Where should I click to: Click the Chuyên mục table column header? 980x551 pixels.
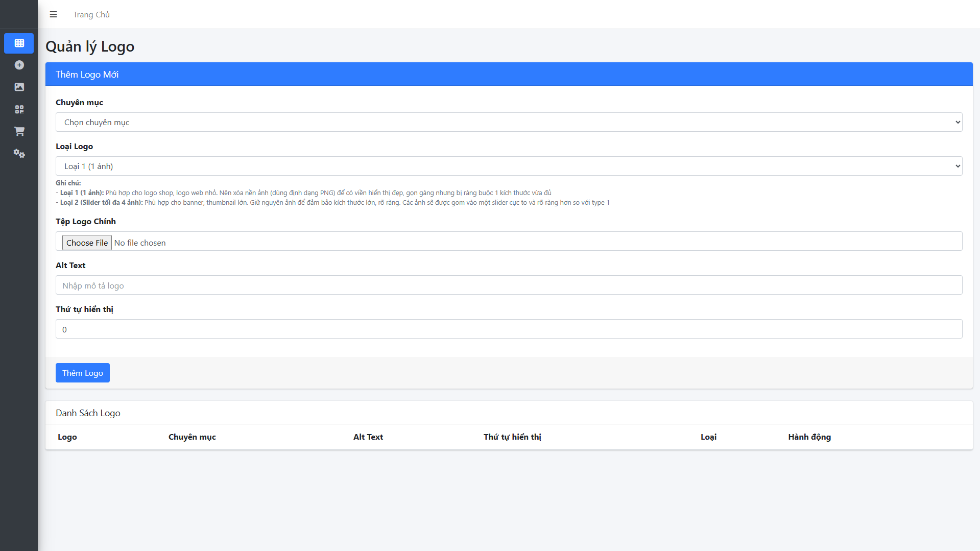pyautogui.click(x=192, y=437)
